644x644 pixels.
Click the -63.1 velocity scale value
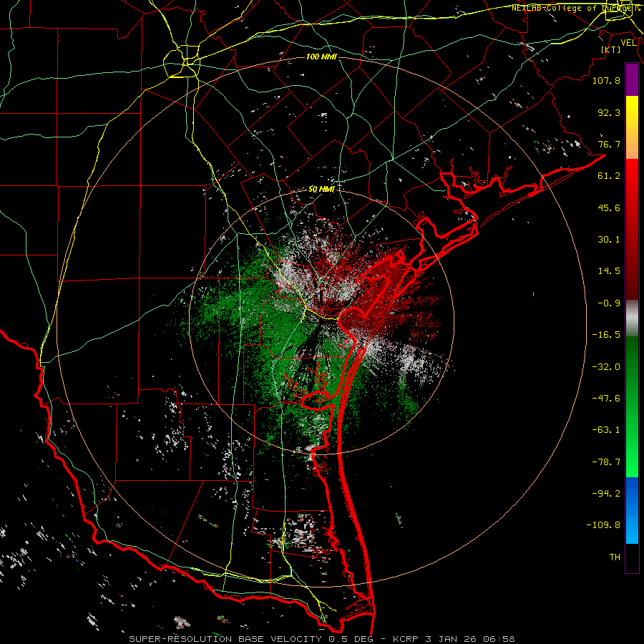tap(606, 430)
